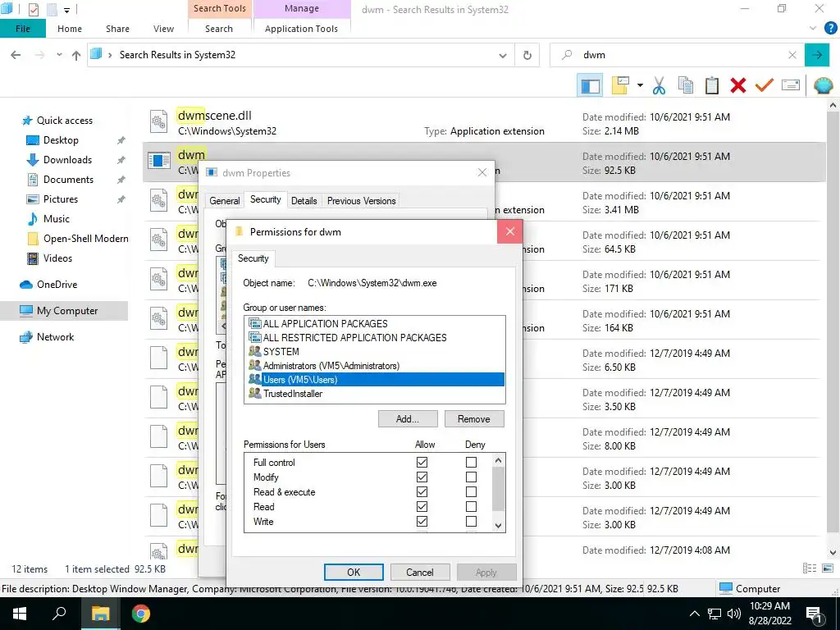This screenshot has width=840, height=630.
Task: Switch to details view button
Action: tap(810, 568)
